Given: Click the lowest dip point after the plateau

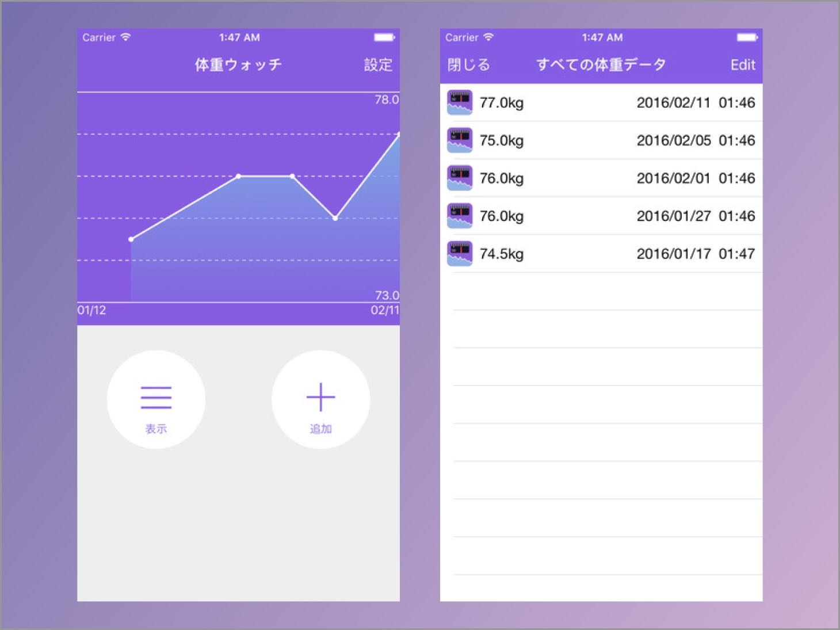Looking at the screenshot, I should click(335, 218).
